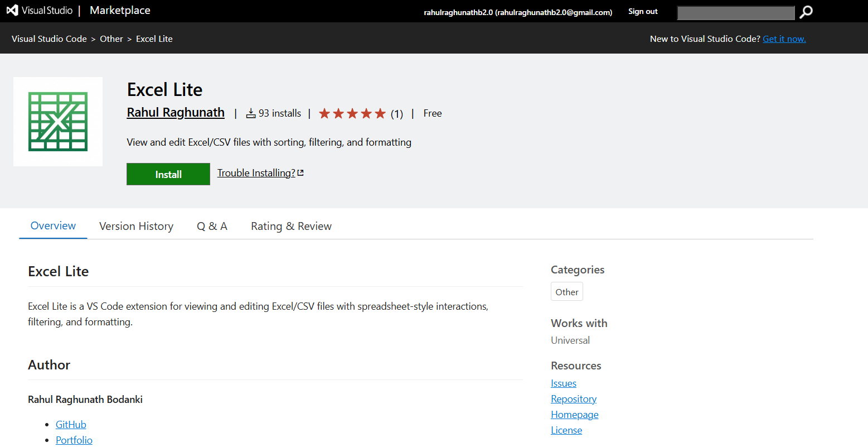Follow the Get it now link
Screen dimensions: 868x447
[x=784, y=39]
